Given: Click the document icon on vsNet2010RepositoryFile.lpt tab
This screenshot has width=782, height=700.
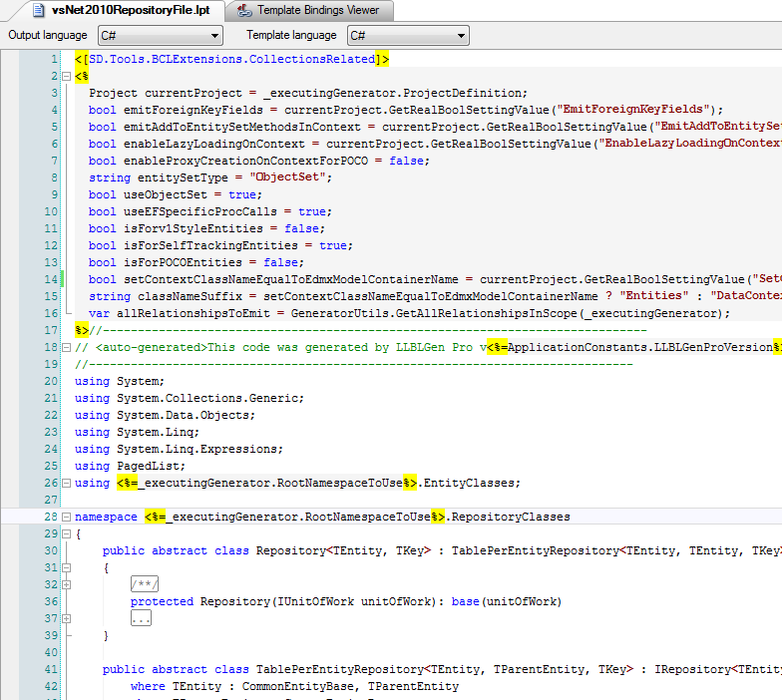Looking at the screenshot, I should point(36,11).
